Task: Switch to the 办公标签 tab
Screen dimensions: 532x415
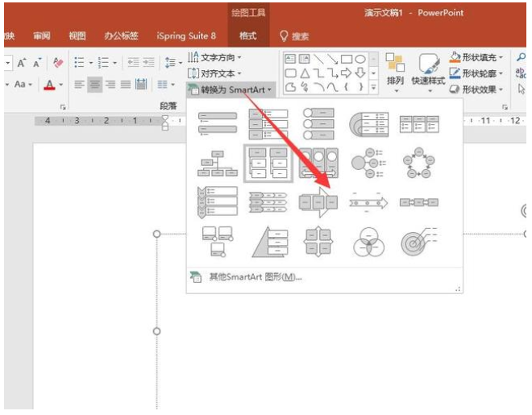Action: tap(121, 35)
